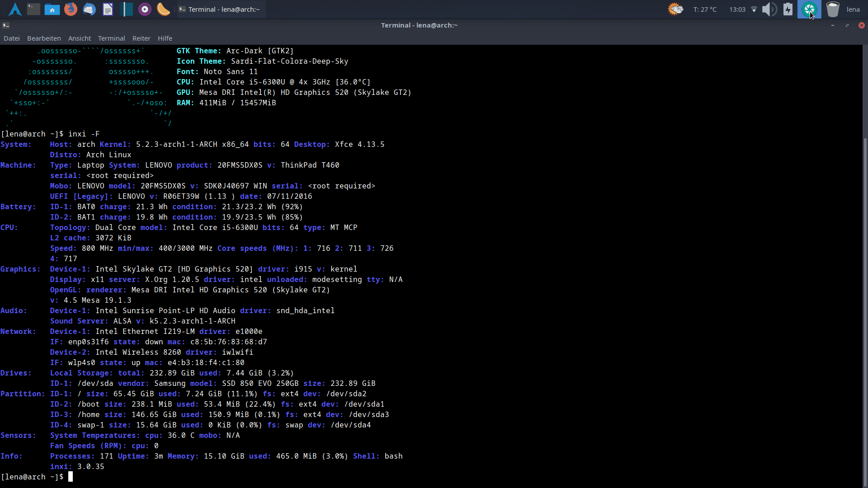Image resolution: width=868 pixels, height=488 pixels.
Task: Open the purple media player launcher
Action: coord(145,9)
